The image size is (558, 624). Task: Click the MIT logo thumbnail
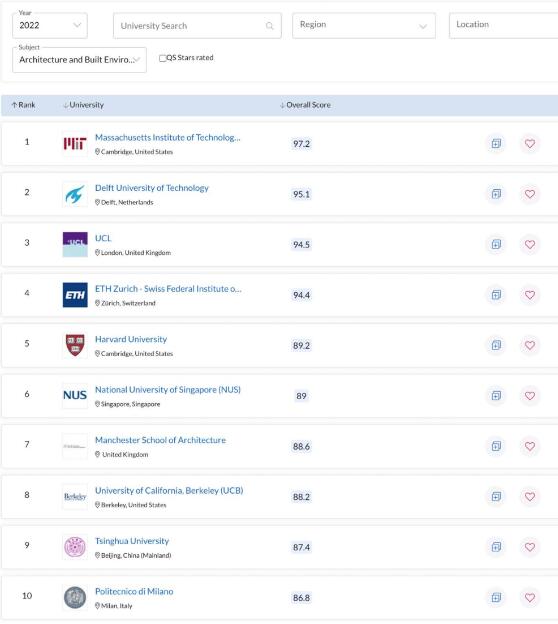(75, 144)
